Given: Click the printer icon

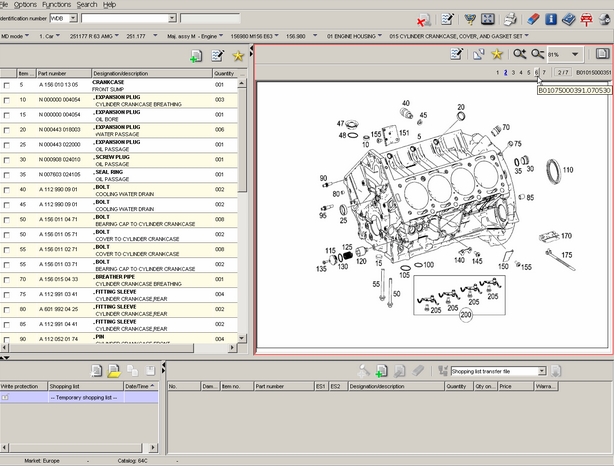Looking at the screenshot, I should click(x=510, y=19).
